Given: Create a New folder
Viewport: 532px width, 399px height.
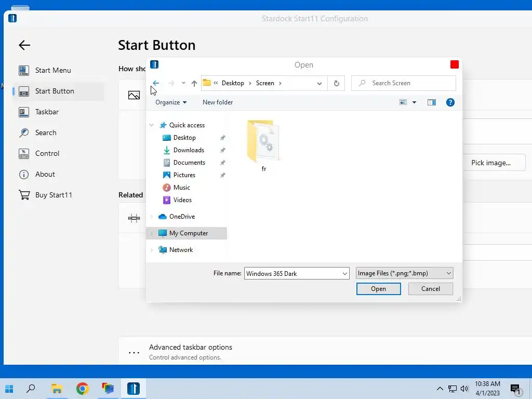Looking at the screenshot, I should pyautogui.click(x=218, y=102).
